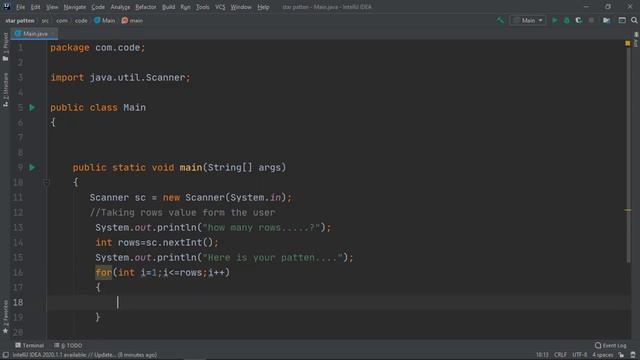Click the comment text on line 12
The height and width of the screenshot is (360, 640).
(182, 213)
